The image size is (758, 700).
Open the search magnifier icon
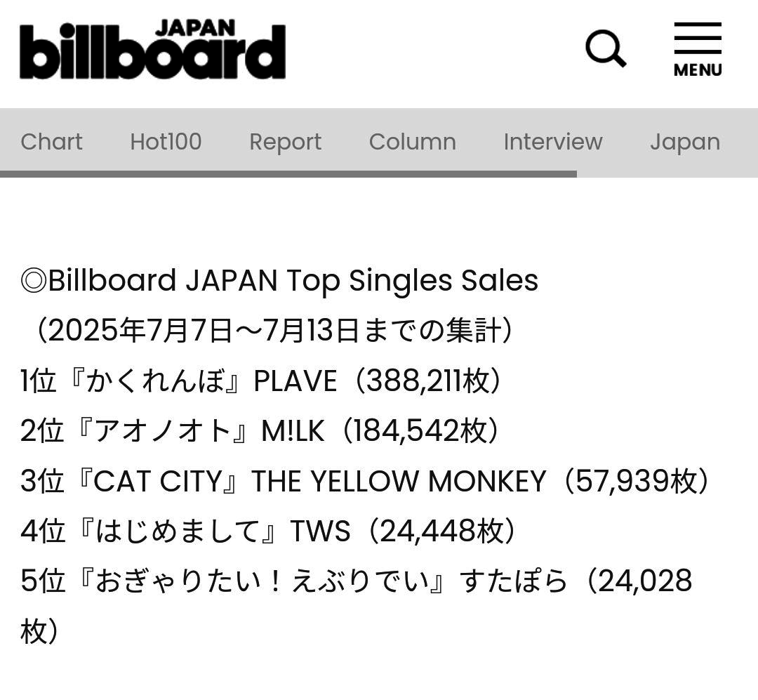(606, 48)
